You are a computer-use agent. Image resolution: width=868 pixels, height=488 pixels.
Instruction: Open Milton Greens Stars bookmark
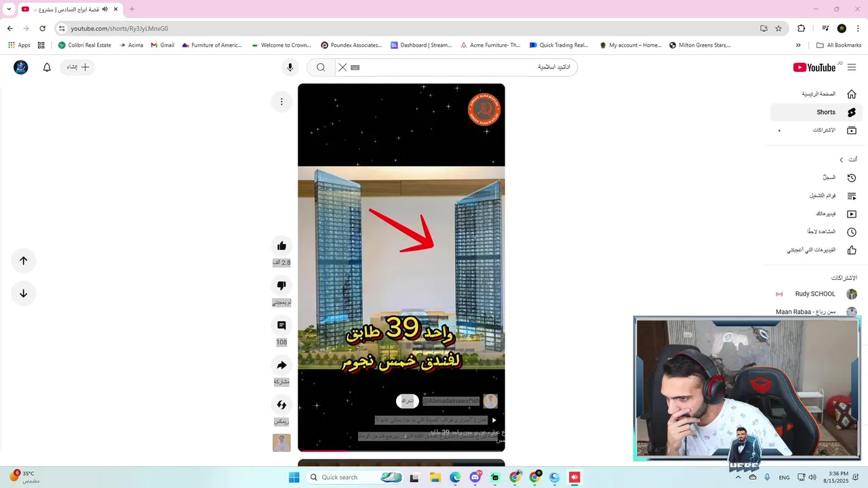pos(700,45)
